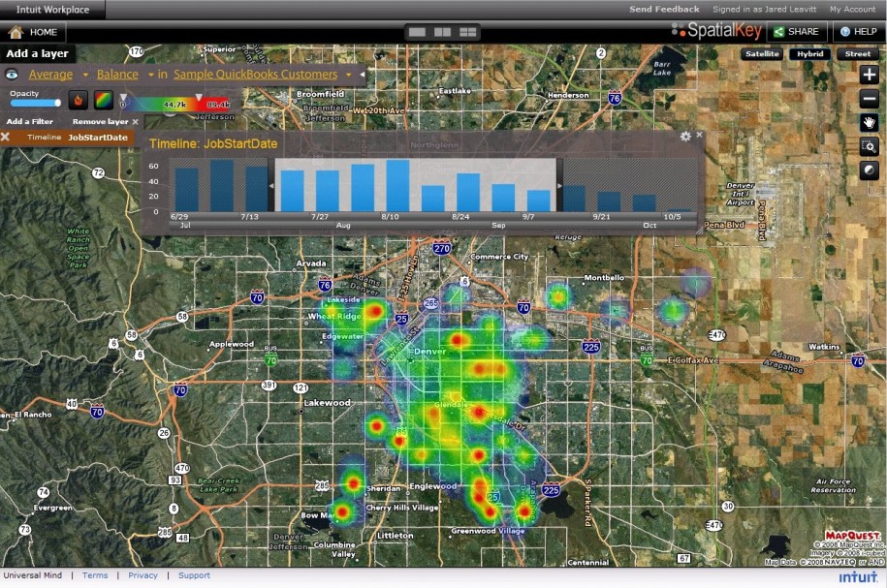Open the HELP button
Screen dimensions: 887x588
pyautogui.click(x=858, y=32)
